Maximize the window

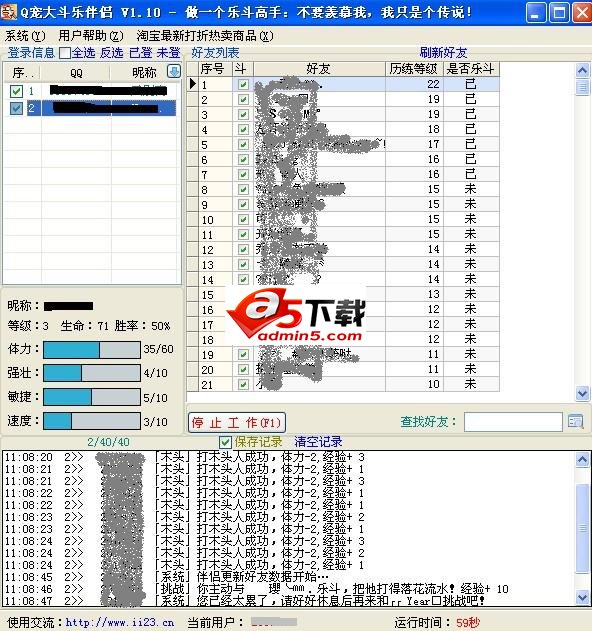(559, 12)
